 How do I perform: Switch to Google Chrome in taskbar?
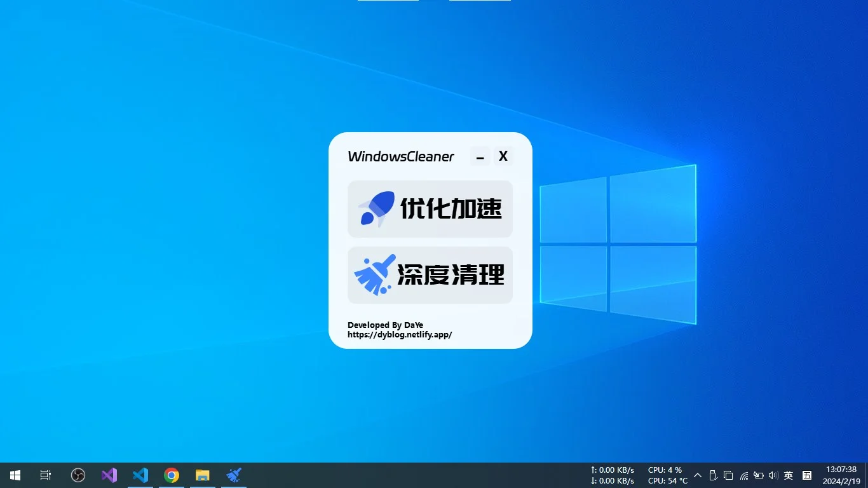(x=172, y=475)
